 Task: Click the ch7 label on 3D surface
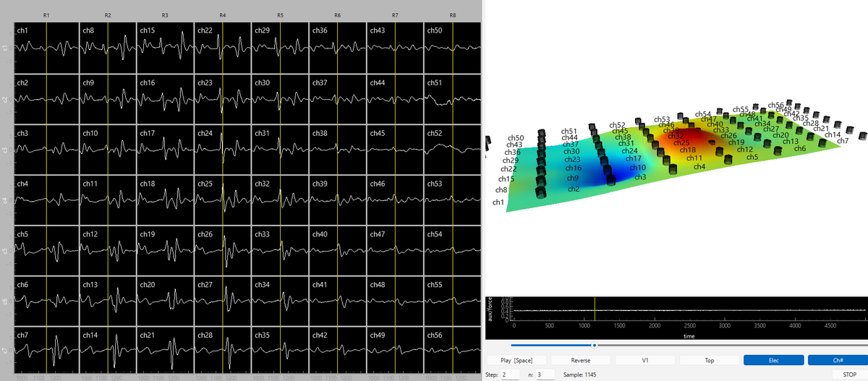[843, 141]
